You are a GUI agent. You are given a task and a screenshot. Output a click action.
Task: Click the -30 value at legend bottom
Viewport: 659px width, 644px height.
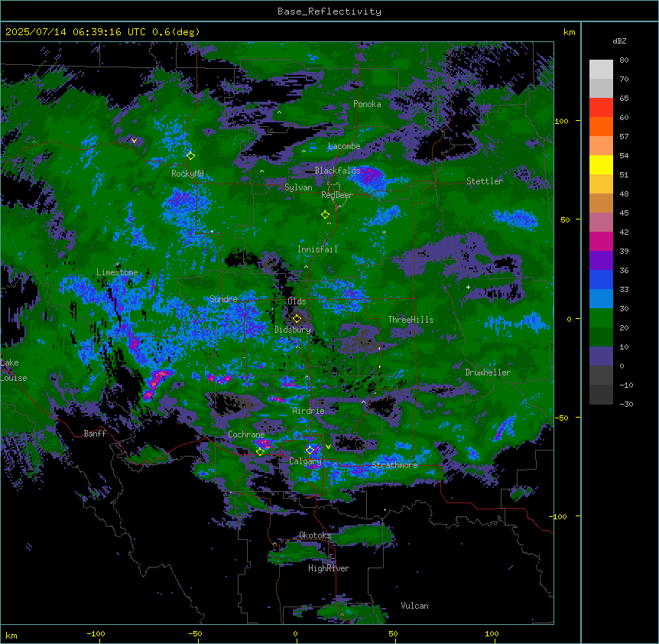tap(626, 404)
